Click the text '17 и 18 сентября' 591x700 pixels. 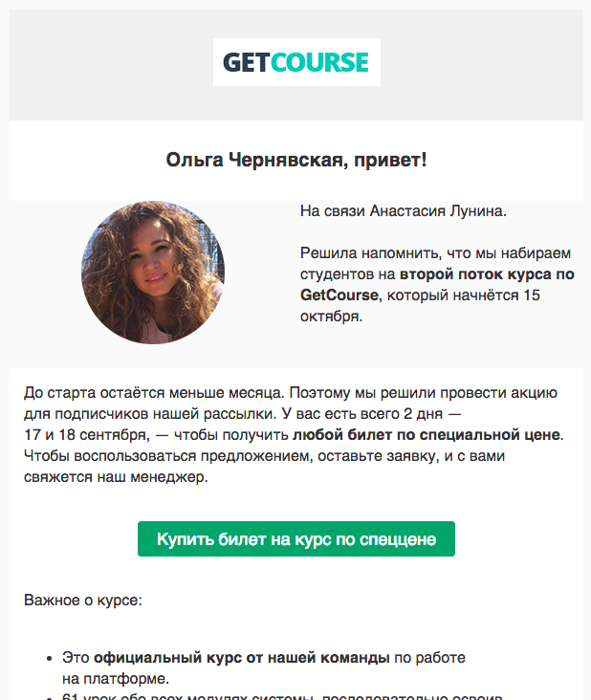(x=85, y=435)
